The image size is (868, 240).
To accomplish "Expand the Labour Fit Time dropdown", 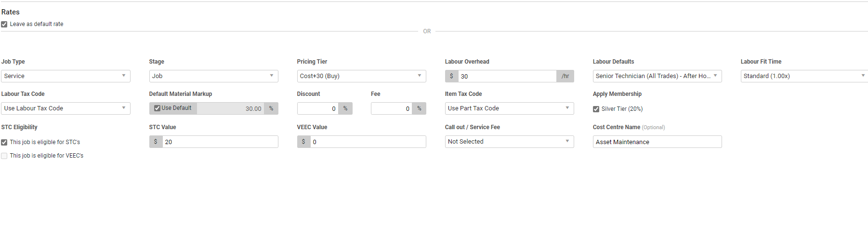I will click(803, 76).
